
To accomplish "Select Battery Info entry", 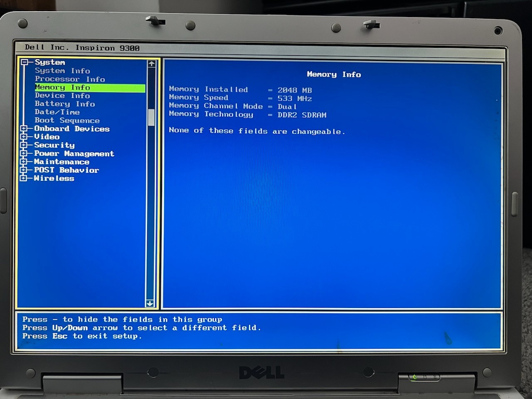I will (x=65, y=104).
